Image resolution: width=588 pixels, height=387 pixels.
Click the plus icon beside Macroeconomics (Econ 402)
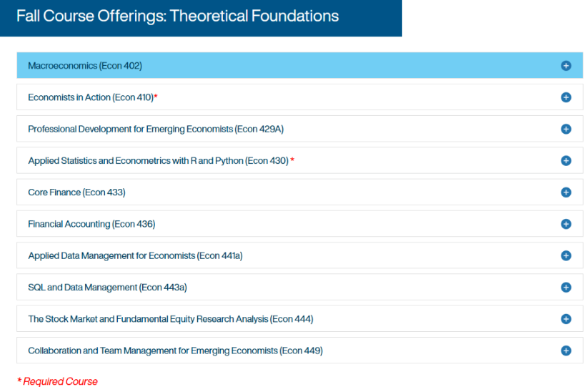pyautogui.click(x=566, y=66)
